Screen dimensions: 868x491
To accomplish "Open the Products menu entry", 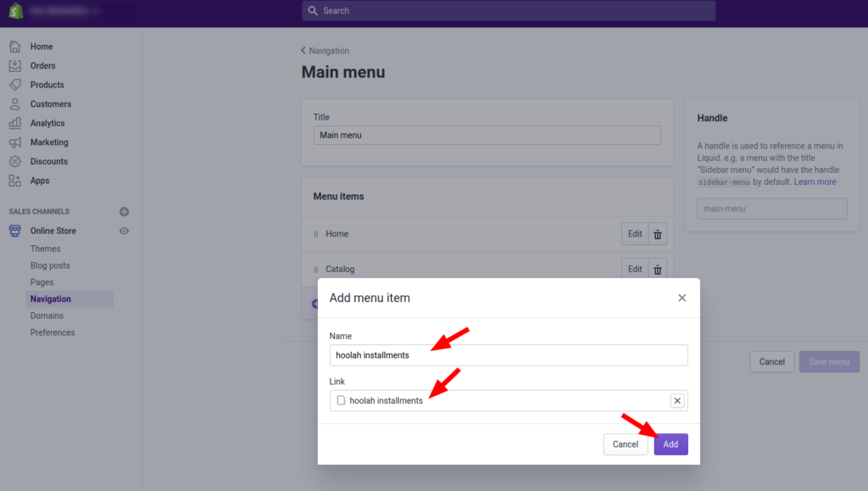I will (47, 85).
